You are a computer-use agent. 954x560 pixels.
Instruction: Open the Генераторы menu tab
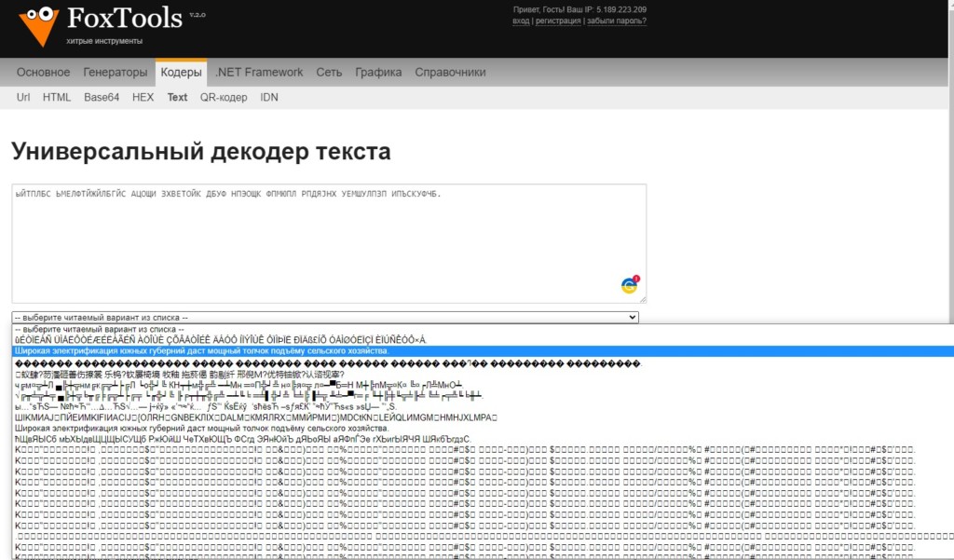click(x=115, y=72)
